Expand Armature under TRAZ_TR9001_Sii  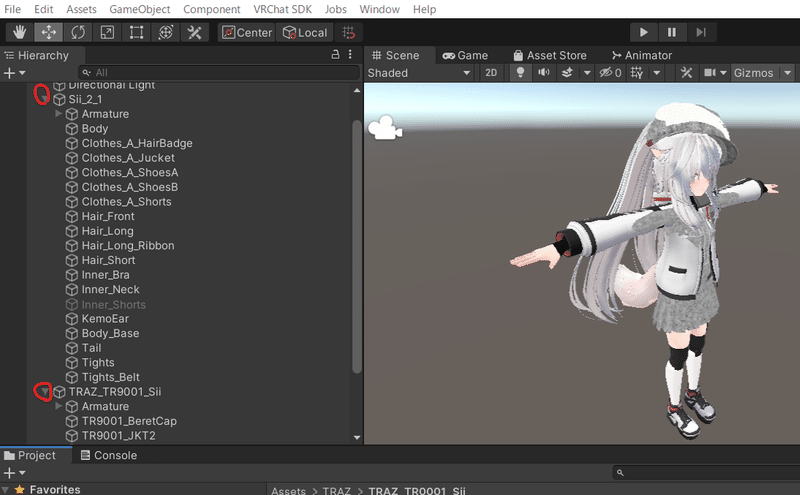58,406
